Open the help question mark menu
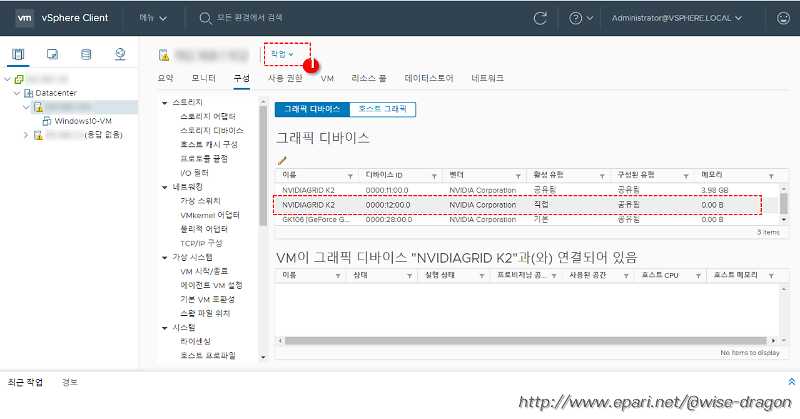800x419 pixels. click(x=581, y=18)
